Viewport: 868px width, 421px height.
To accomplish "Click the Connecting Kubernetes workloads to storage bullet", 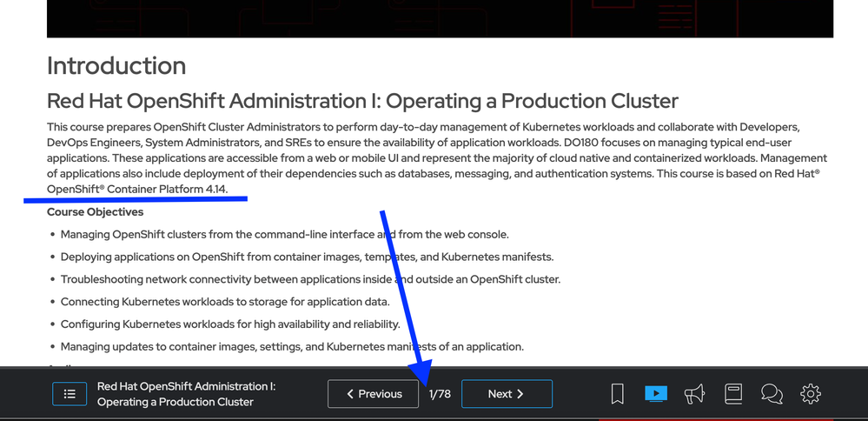I will (224, 302).
